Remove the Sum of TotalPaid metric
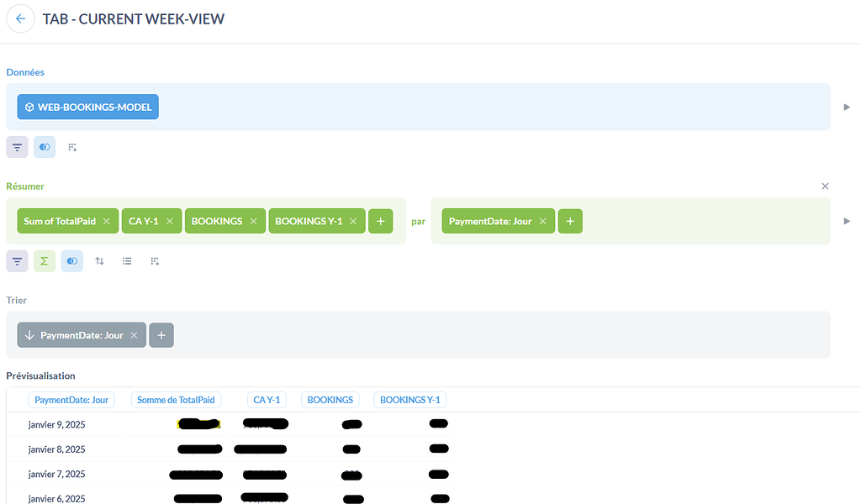The height and width of the screenshot is (504, 861). click(x=107, y=221)
